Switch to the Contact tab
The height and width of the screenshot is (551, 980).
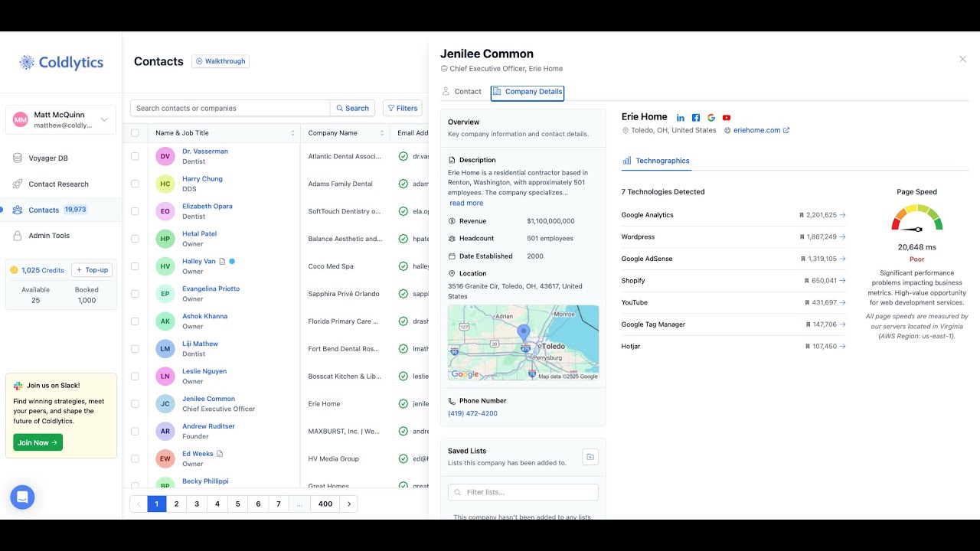[x=462, y=92]
